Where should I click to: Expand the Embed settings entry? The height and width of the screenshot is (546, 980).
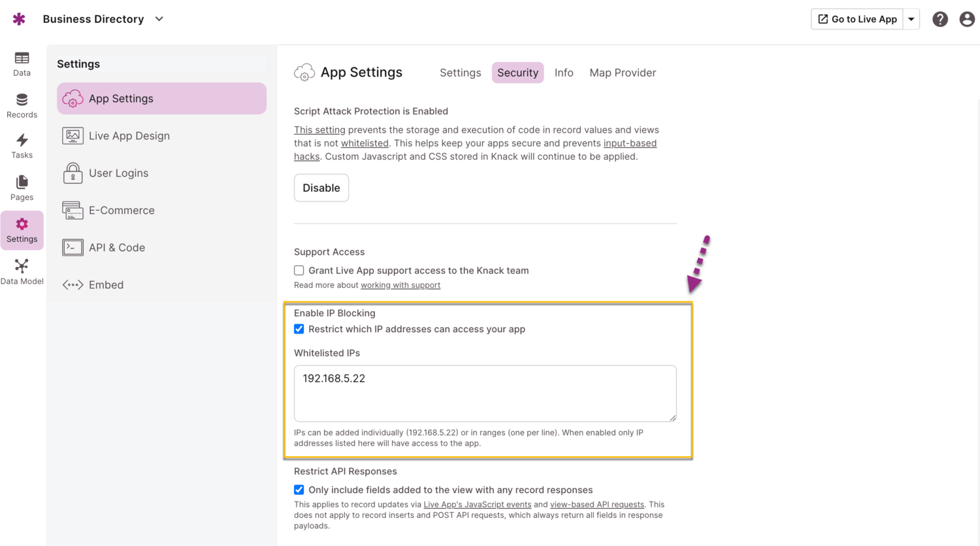[106, 284]
